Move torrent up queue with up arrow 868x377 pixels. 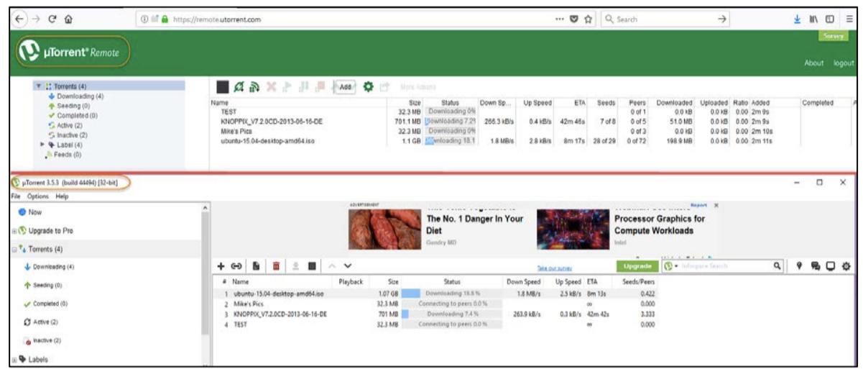[x=333, y=266]
